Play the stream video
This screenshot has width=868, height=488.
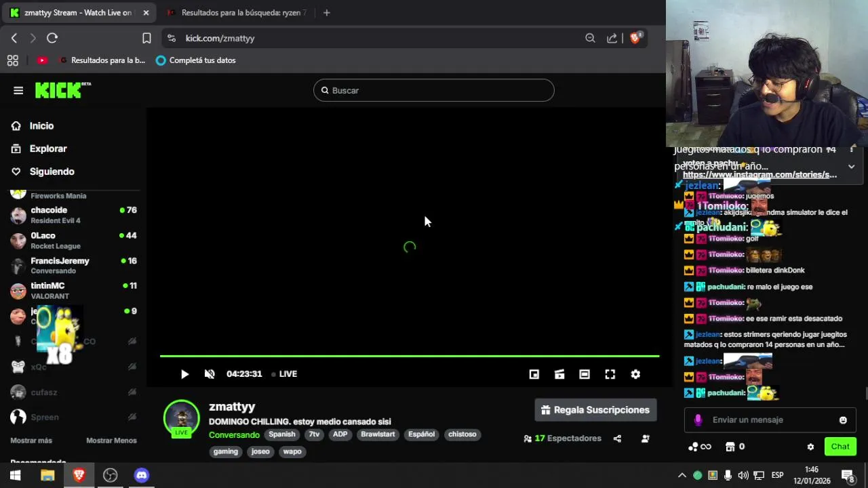coord(184,374)
